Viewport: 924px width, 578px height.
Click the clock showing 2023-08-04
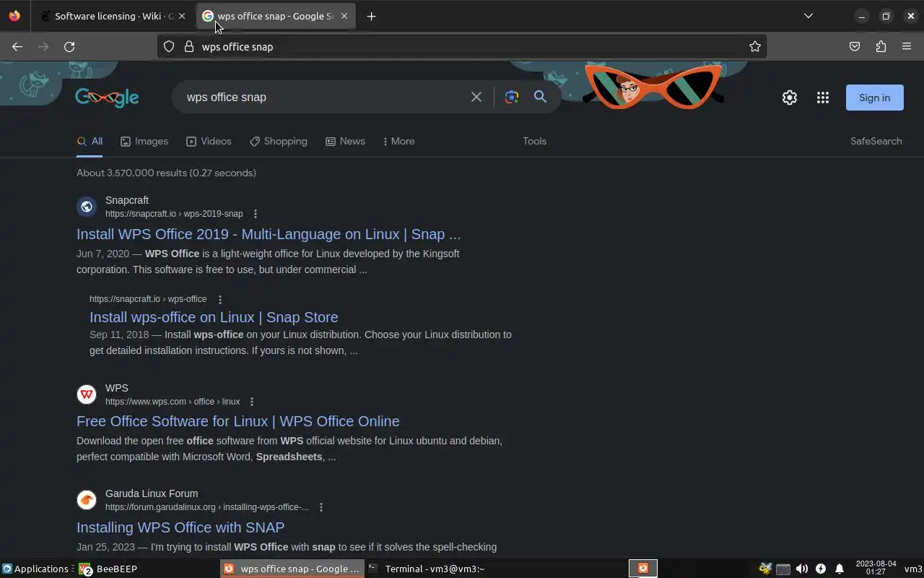876,568
